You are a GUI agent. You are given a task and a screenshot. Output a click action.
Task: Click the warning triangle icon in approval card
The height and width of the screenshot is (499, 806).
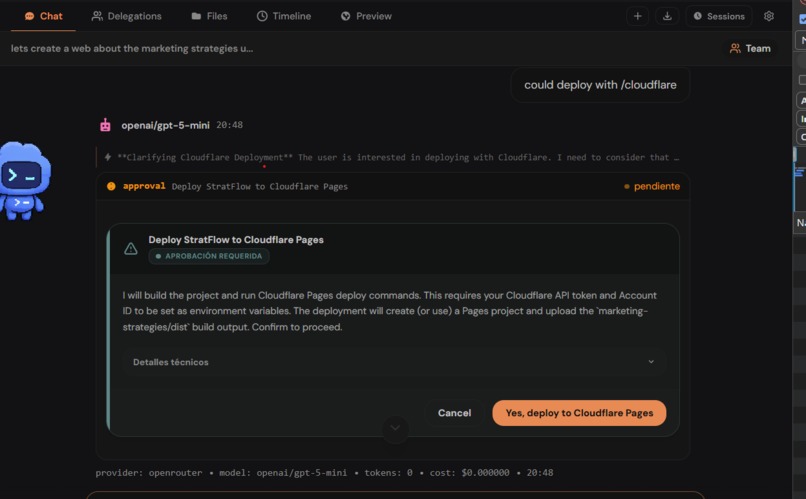[x=131, y=249]
